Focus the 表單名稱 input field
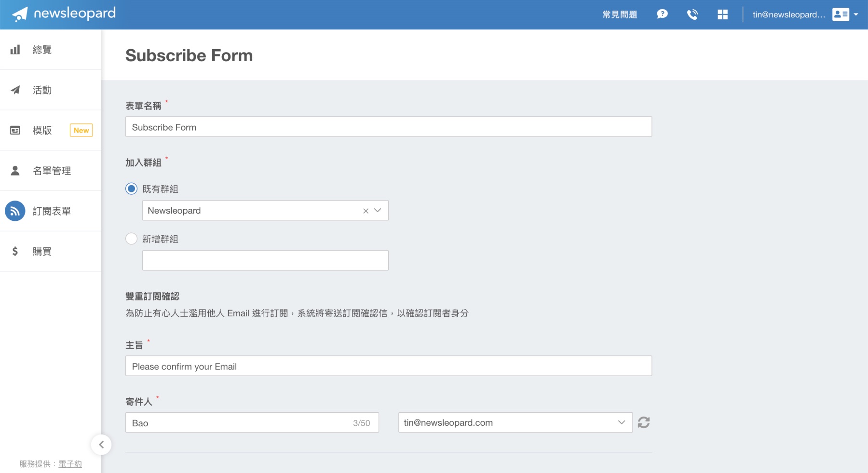 [389, 126]
